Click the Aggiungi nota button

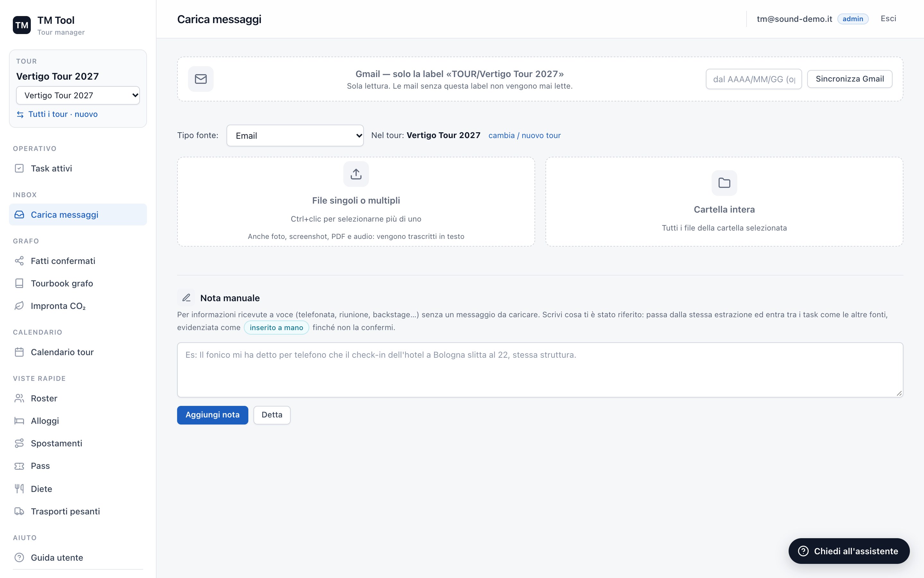click(x=213, y=415)
